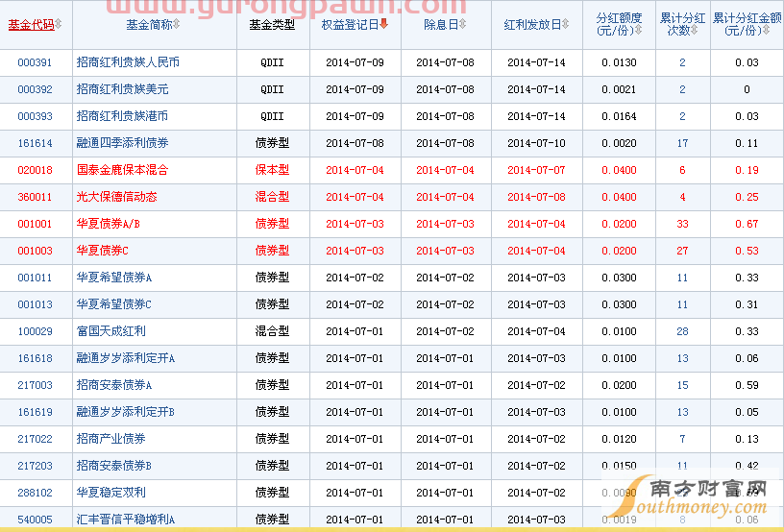This screenshot has height=532, width=784.
Task: Open dividend count 7 for 招商产业债券
Action: [682, 441]
